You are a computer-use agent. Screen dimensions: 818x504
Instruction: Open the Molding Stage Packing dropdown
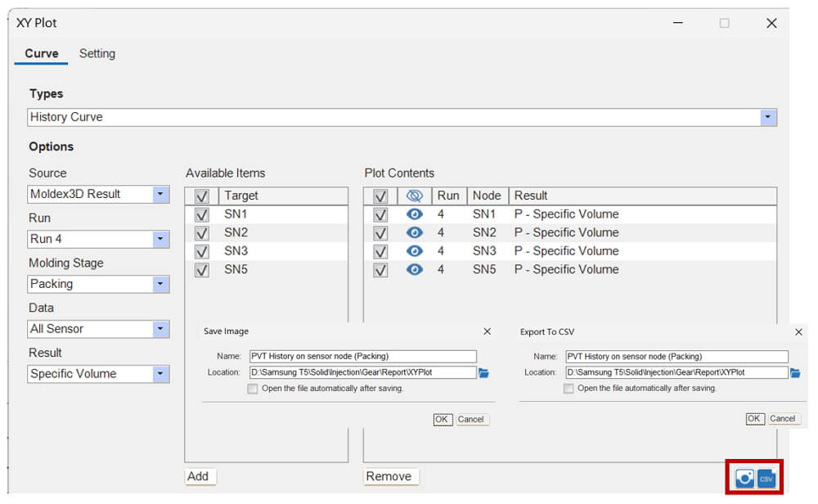point(160,284)
